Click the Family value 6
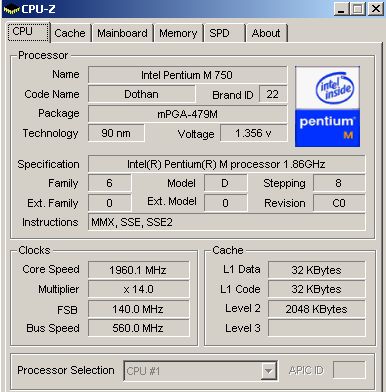 [x=110, y=183]
